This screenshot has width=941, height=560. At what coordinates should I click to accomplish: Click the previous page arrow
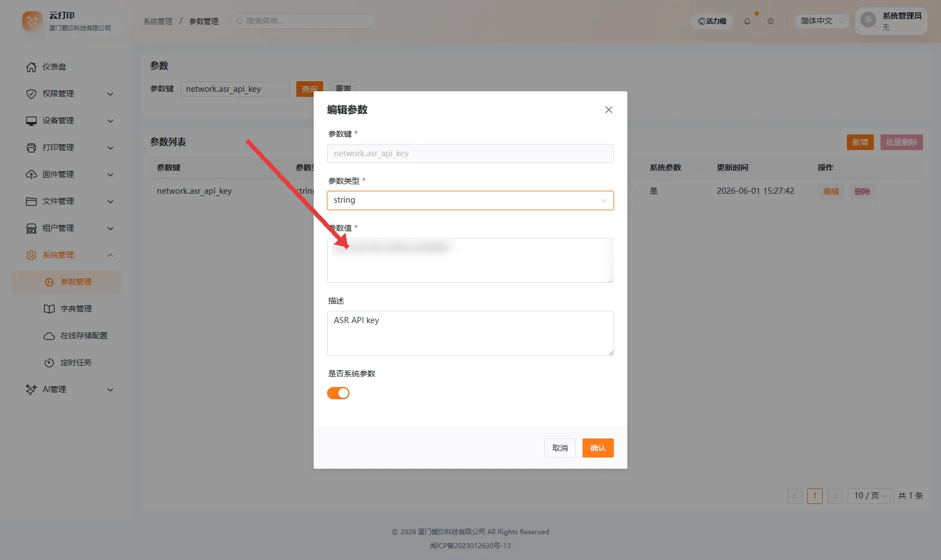795,496
